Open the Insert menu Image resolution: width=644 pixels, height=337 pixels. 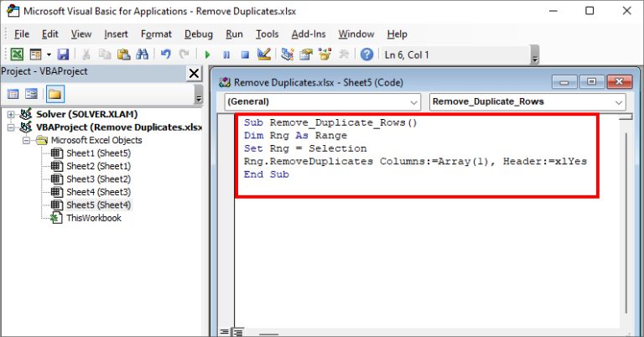116,34
